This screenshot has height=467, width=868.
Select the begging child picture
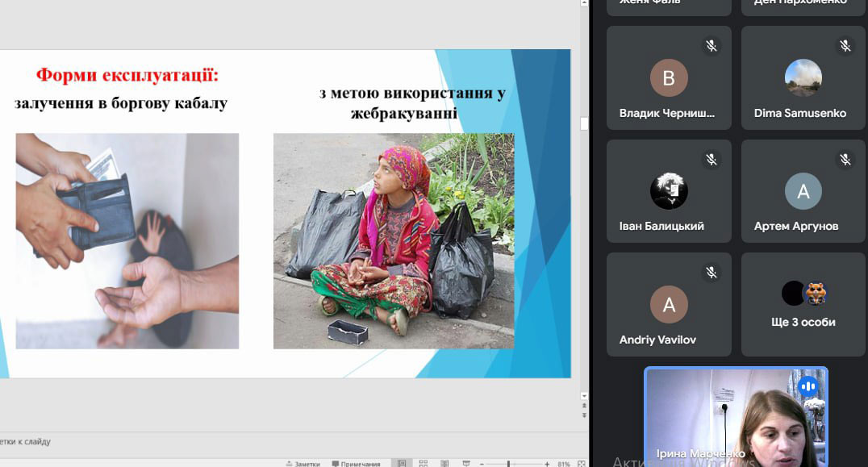pos(394,240)
